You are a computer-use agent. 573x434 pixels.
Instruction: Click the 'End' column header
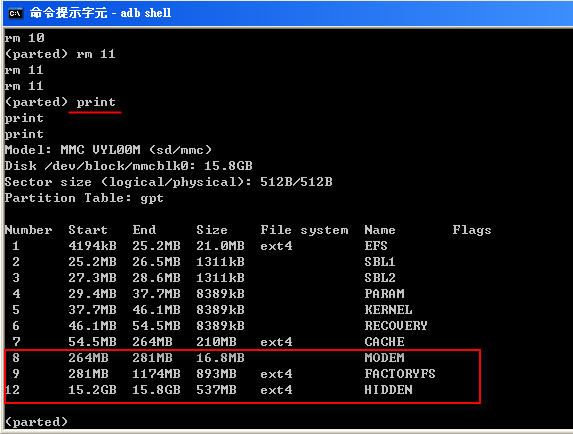(x=144, y=230)
